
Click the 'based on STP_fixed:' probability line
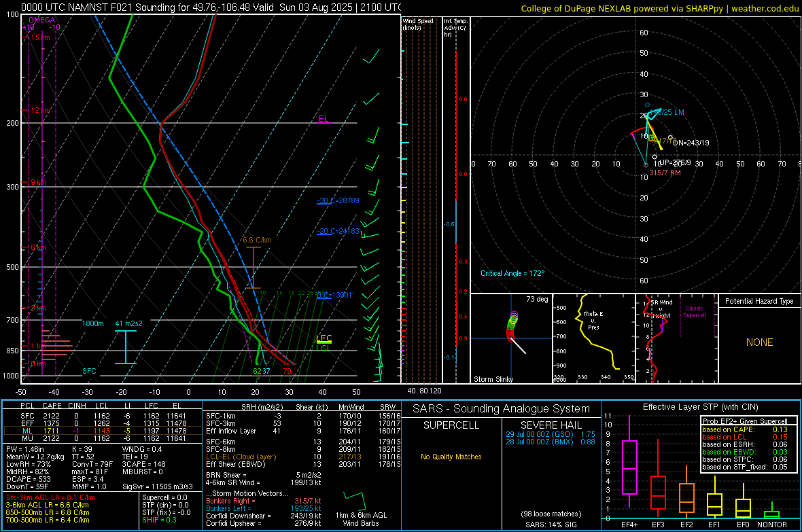[745, 467]
